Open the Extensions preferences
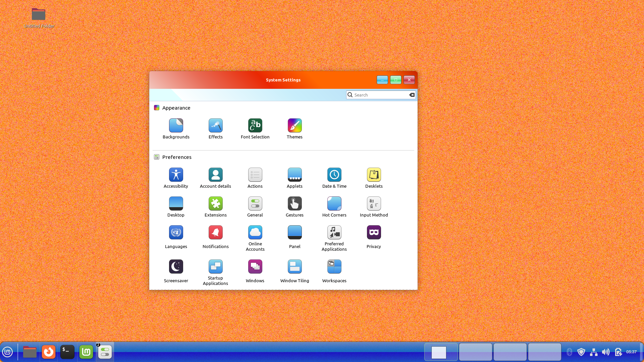The image size is (644, 362). [215, 207]
